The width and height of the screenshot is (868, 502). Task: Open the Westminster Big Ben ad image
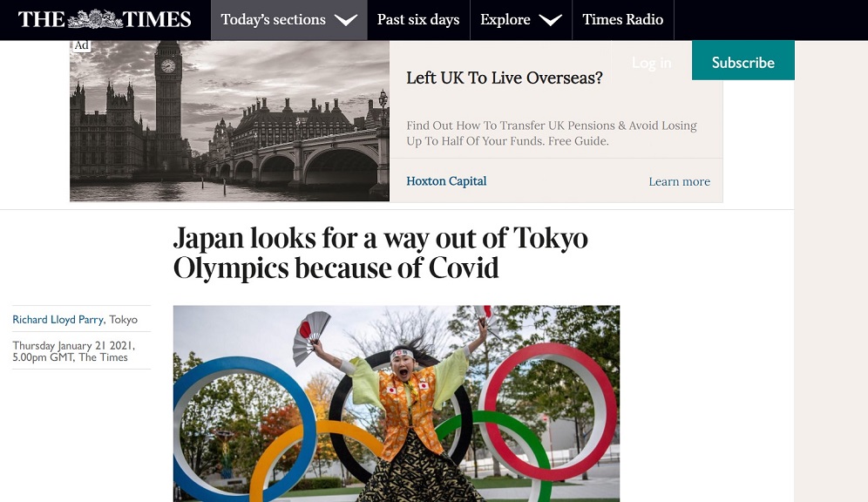pyautogui.click(x=230, y=120)
